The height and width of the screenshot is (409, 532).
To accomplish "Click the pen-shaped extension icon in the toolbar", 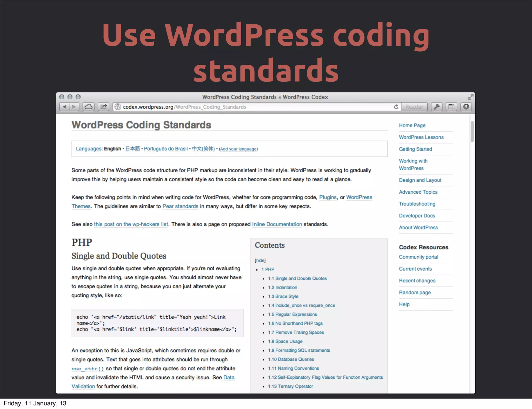I will pyautogui.click(x=437, y=107).
